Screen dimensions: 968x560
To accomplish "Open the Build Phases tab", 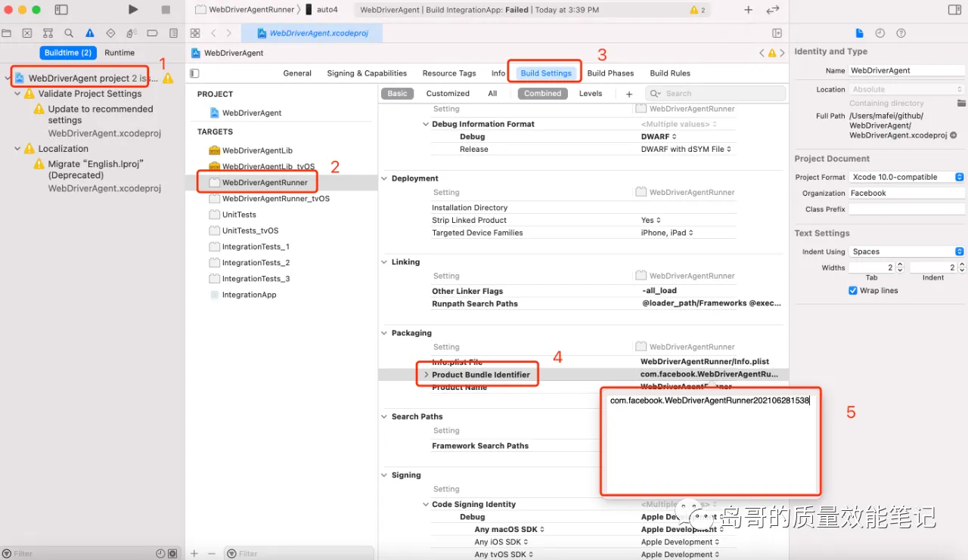I will [610, 73].
